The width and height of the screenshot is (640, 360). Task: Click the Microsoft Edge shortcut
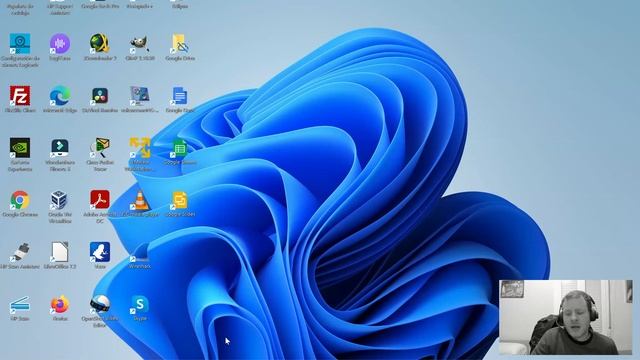coord(60,96)
